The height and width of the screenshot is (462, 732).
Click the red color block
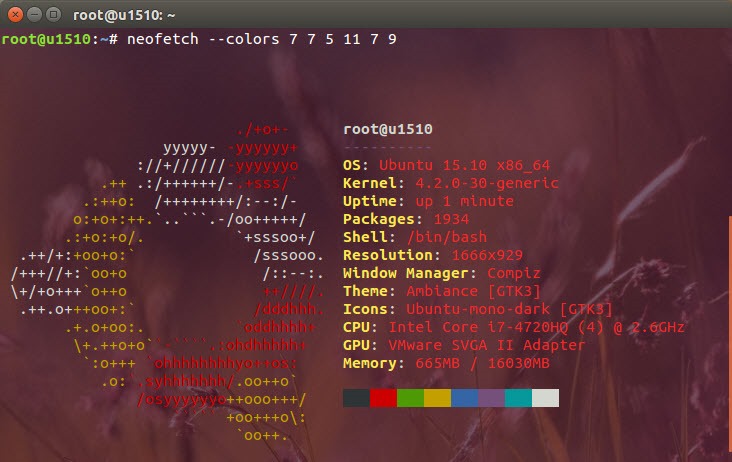[384, 398]
